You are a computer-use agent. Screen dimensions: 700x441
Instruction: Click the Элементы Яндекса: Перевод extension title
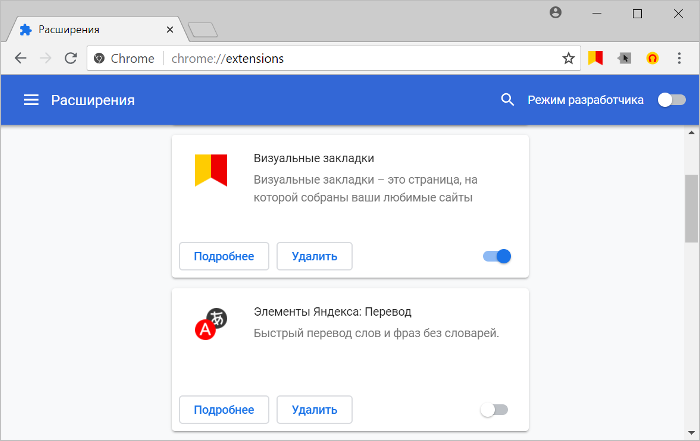pos(333,312)
